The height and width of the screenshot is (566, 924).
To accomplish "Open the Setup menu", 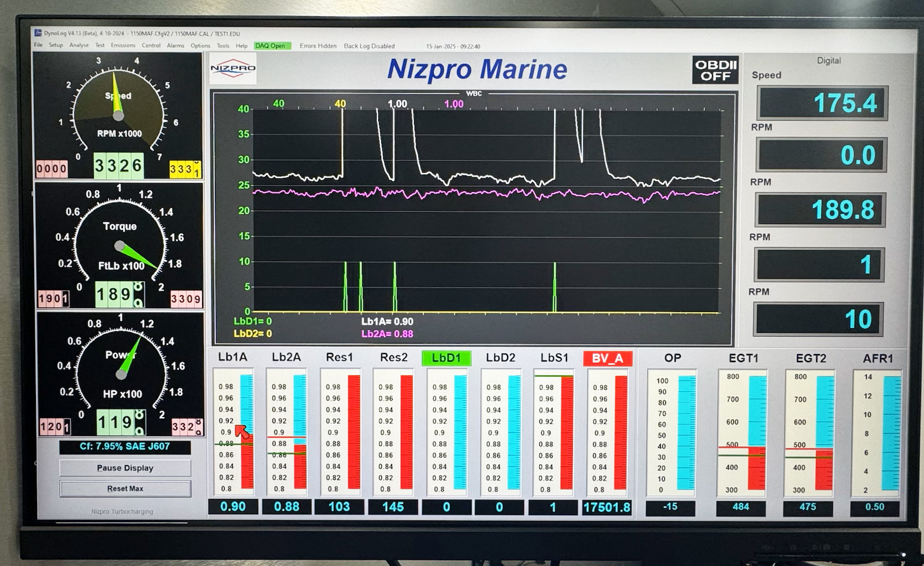I will pyautogui.click(x=55, y=45).
